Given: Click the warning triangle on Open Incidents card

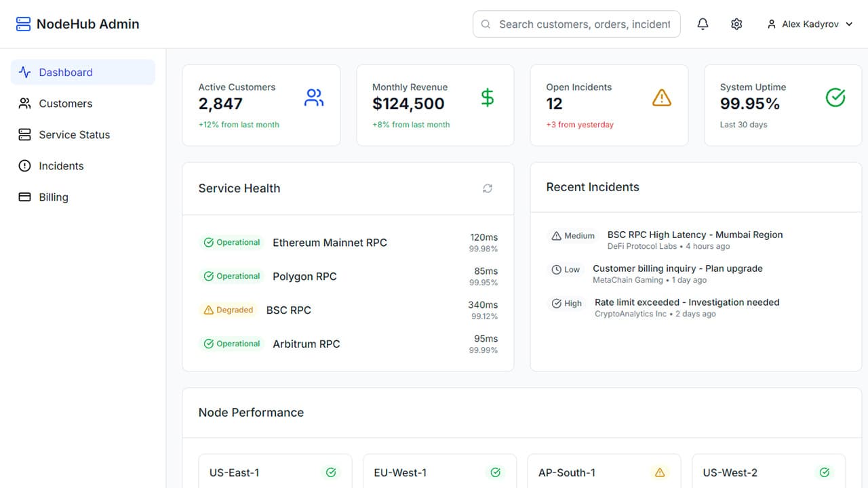Looking at the screenshot, I should coord(661,97).
